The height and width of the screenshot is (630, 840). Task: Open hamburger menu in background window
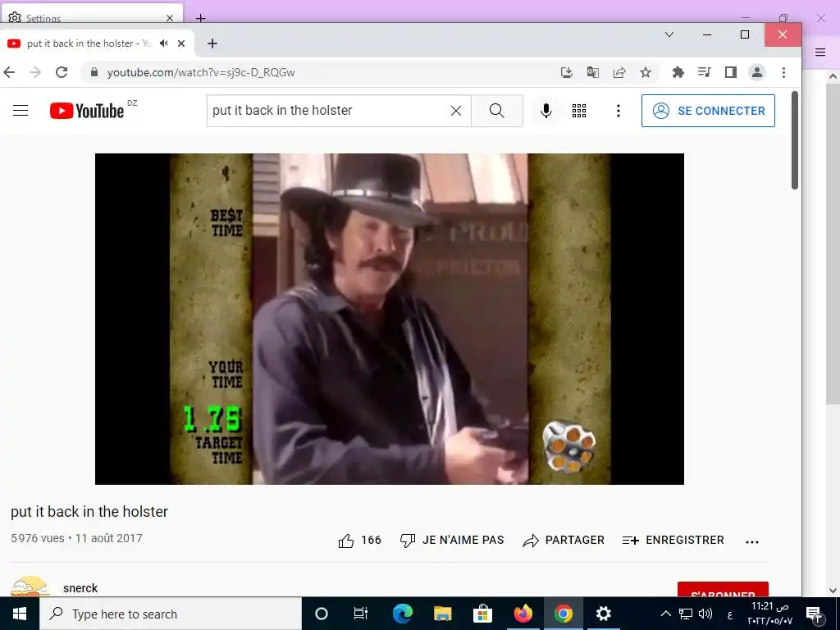pos(820,52)
